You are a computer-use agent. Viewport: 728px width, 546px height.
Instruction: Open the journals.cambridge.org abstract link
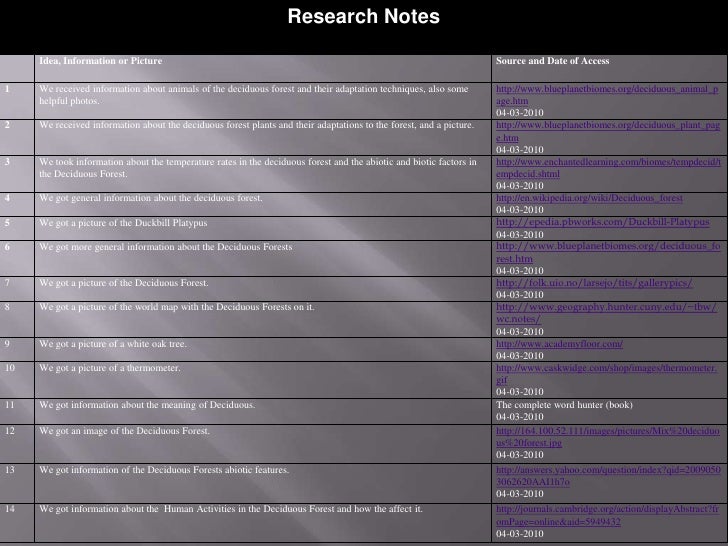tap(607, 515)
